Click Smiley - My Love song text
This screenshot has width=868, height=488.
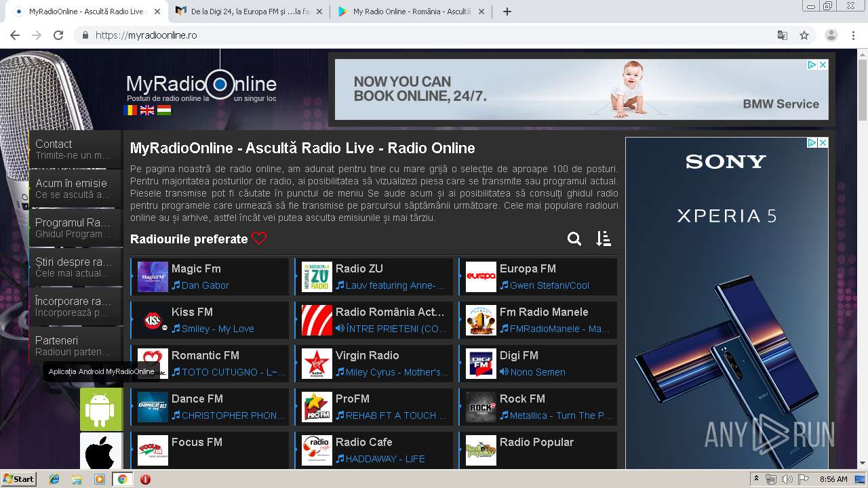(x=218, y=329)
